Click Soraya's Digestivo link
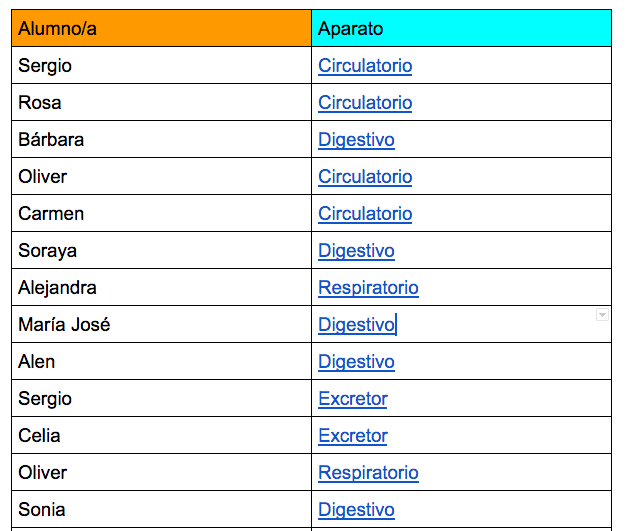Viewport: 627px width, 531px height. tap(356, 251)
